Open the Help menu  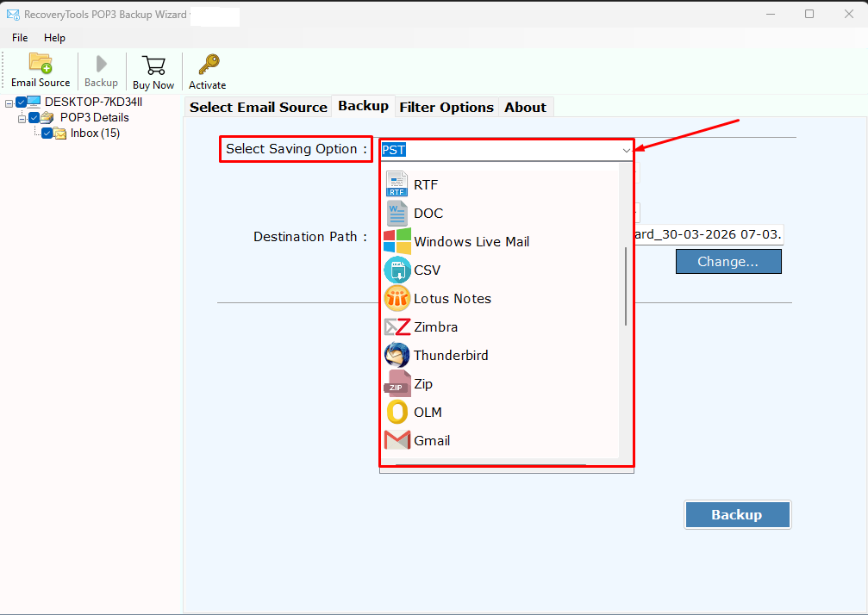(x=54, y=38)
